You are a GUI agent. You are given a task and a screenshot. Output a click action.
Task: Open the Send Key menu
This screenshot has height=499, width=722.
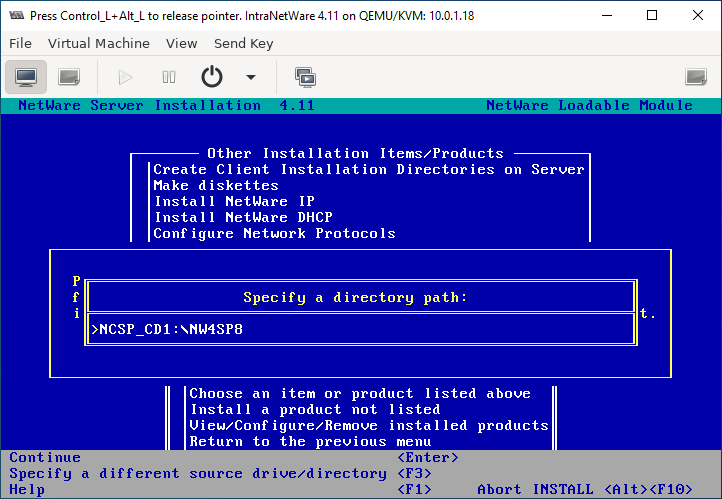click(x=244, y=43)
